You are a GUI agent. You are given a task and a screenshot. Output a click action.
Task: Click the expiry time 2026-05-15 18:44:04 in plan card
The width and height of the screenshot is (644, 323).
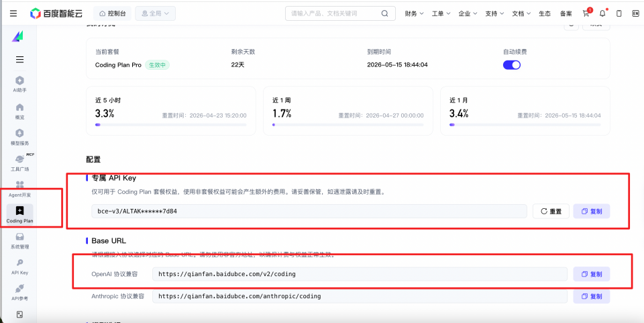(397, 65)
